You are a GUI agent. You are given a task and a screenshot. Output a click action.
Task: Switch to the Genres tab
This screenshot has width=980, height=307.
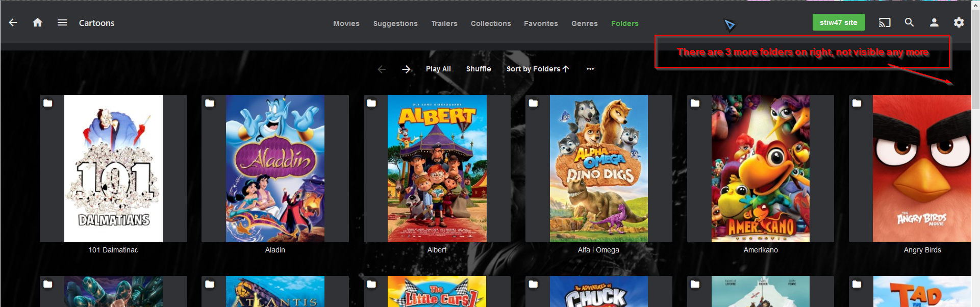(585, 23)
